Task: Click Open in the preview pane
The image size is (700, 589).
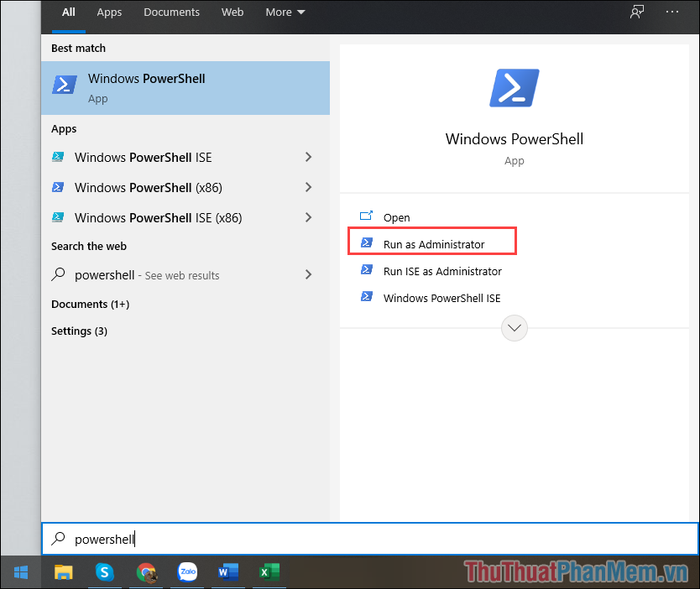Action: pyautogui.click(x=396, y=217)
